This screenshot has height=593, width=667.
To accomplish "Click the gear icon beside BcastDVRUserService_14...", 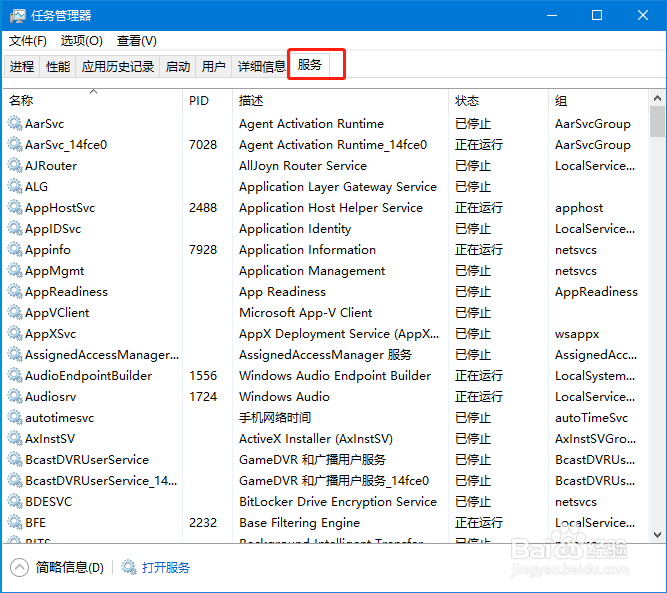I will tap(15, 480).
